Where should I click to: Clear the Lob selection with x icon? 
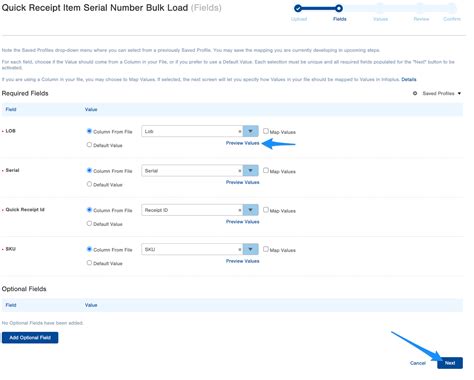coord(239,132)
